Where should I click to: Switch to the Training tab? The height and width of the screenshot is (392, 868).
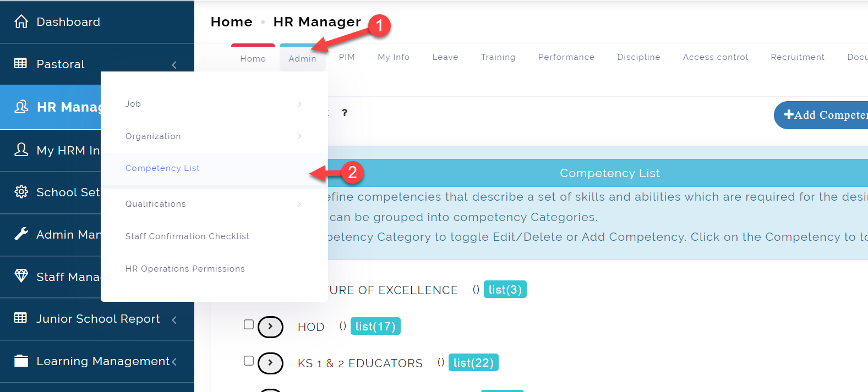coord(498,57)
